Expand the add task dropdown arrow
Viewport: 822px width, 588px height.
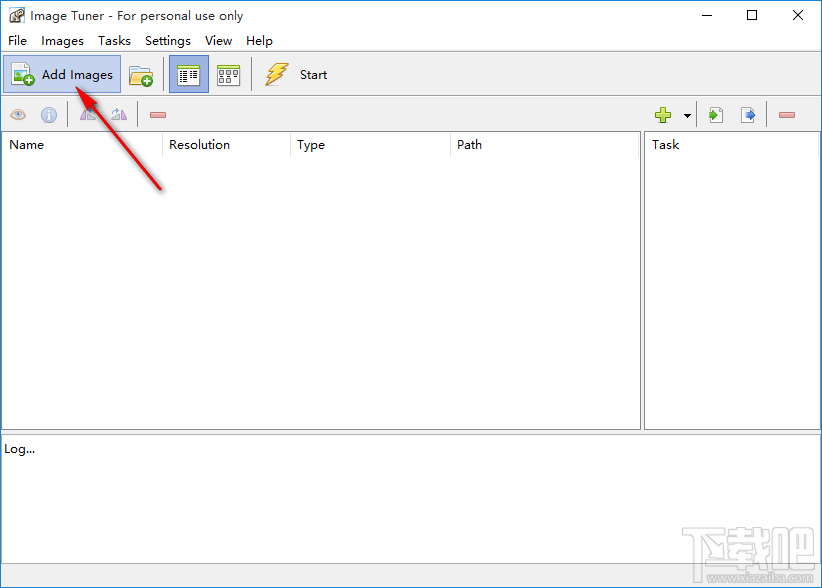[x=687, y=116]
